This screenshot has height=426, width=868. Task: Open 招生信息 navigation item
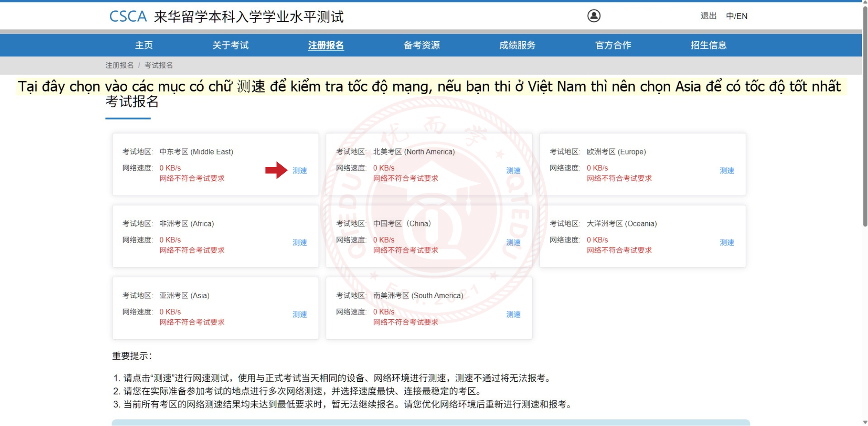click(708, 45)
